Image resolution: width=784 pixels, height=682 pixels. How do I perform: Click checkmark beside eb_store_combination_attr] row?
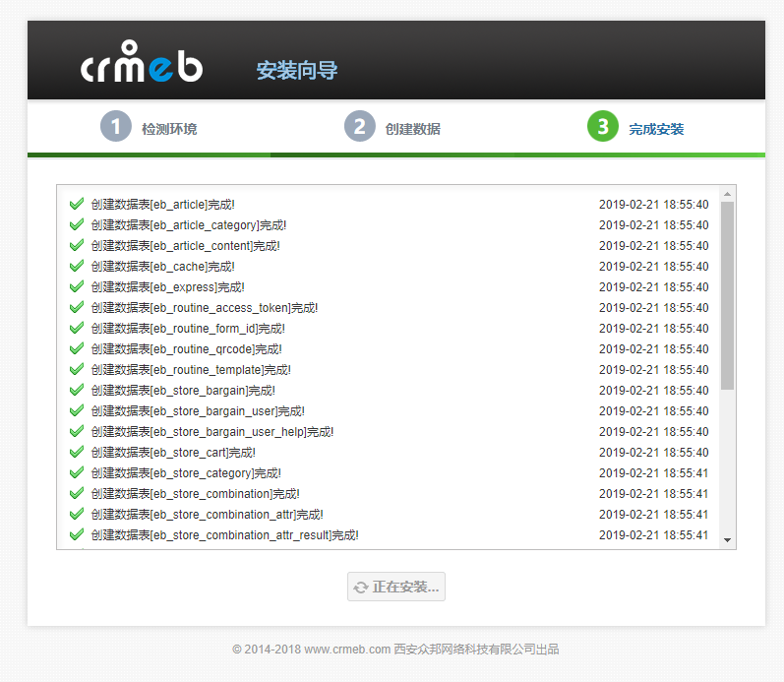77,514
